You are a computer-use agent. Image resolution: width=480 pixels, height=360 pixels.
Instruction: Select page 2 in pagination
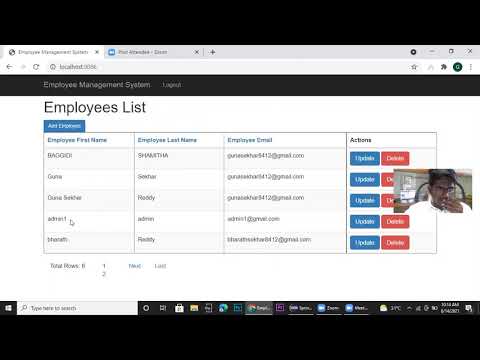click(x=104, y=274)
